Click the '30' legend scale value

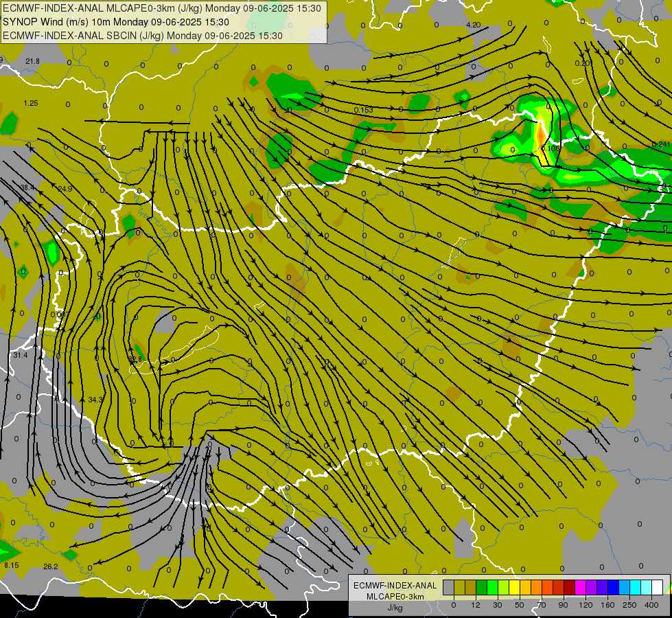[498, 605]
